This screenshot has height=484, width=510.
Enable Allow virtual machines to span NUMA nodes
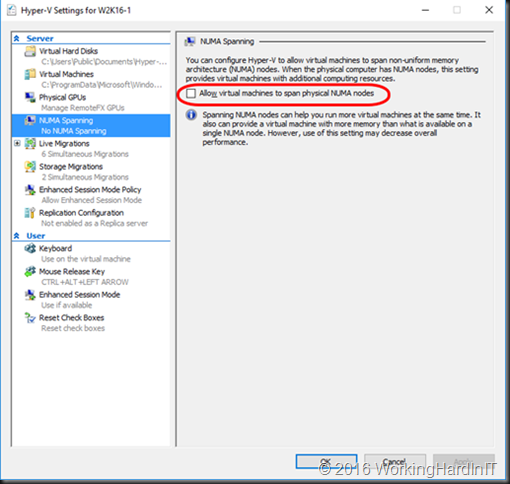[191, 93]
